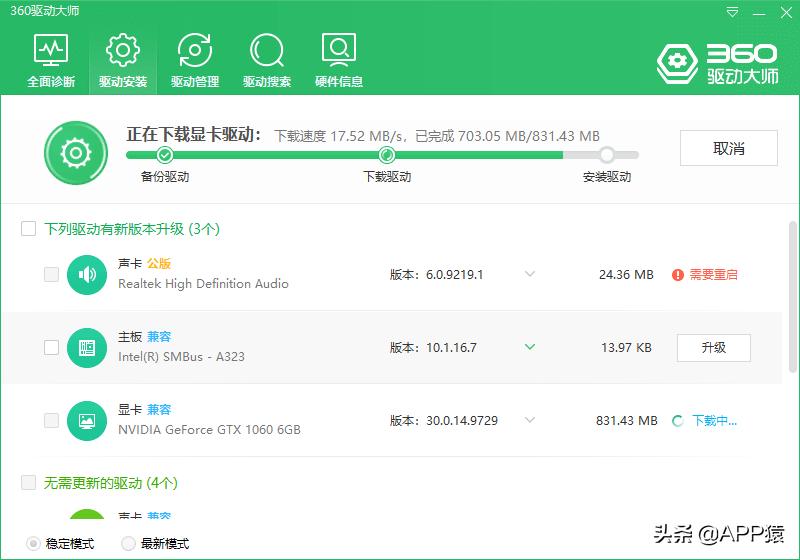Click the text Realtek High Definition Audio
This screenshot has height=560, width=800.
point(203,284)
